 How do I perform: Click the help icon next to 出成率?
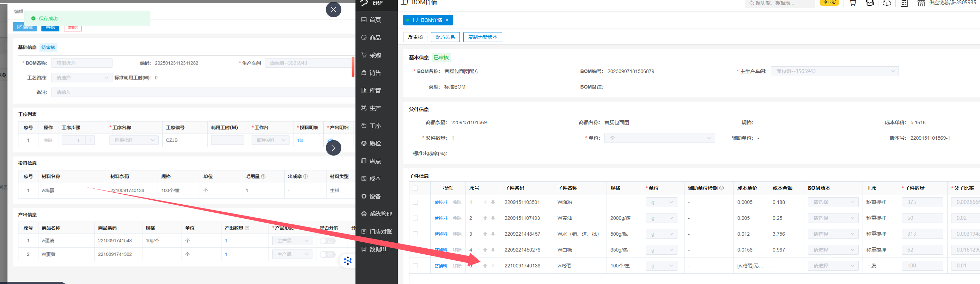click(305, 177)
